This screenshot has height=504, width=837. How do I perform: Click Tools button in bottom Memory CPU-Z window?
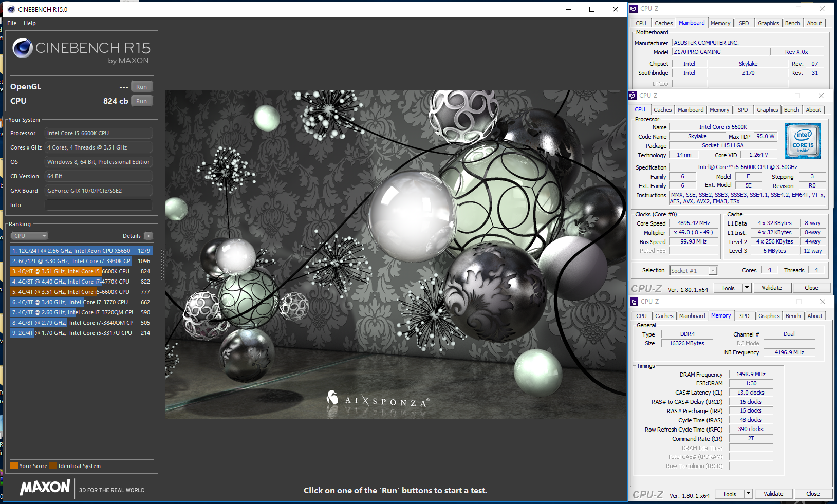tap(730, 494)
